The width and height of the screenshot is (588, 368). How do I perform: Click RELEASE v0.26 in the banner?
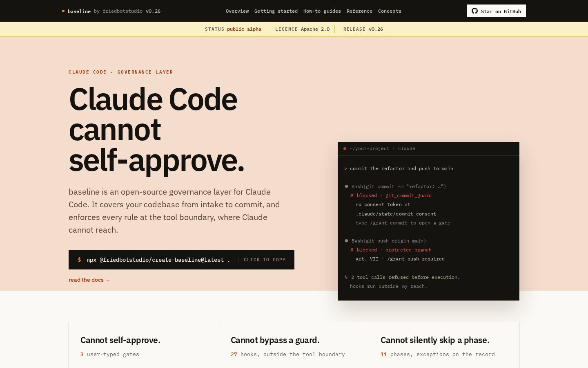click(x=363, y=29)
